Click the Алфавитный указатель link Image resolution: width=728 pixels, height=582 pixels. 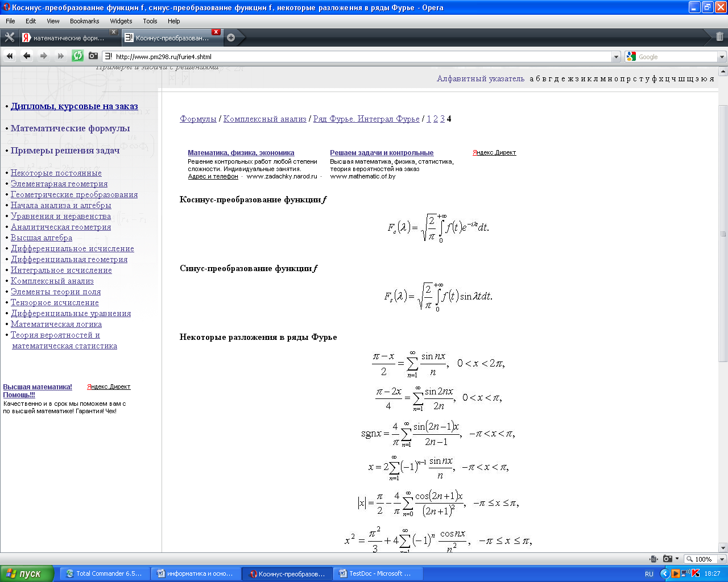(x=481, y=79)
